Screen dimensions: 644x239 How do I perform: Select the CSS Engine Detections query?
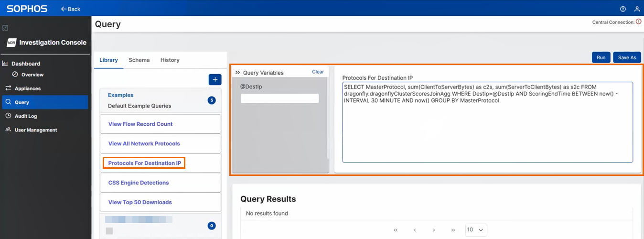tap(139, 183)
